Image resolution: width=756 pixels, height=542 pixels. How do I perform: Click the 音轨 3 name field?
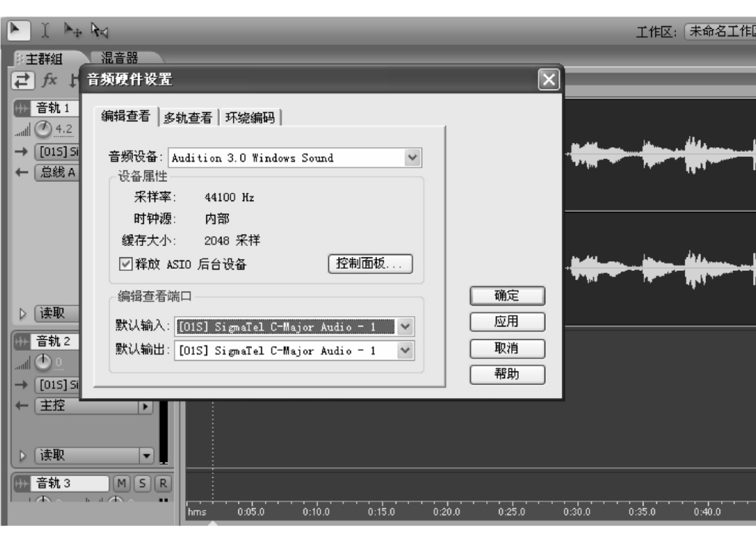[x=70, y=483]
